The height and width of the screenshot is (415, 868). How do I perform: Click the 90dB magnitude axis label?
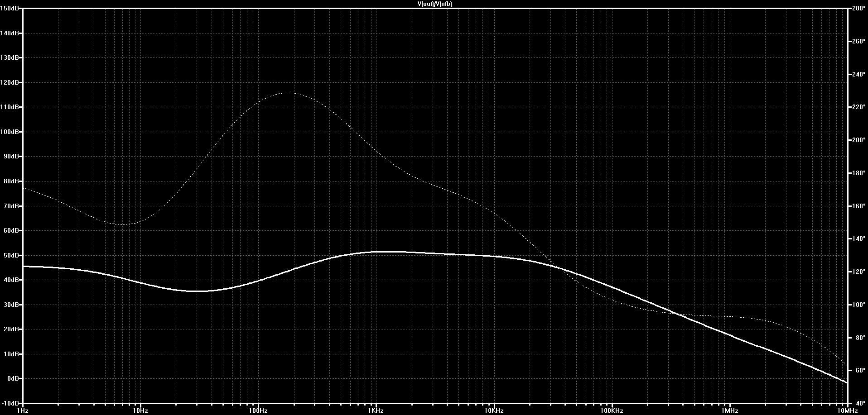(11, 157)
